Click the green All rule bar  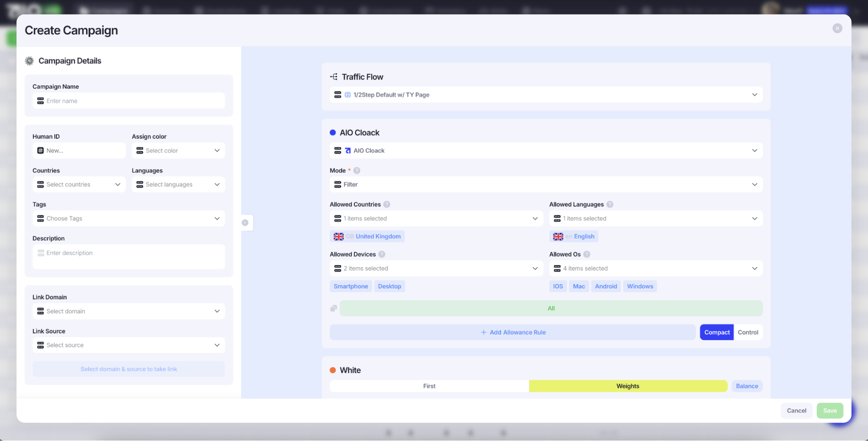pyautogui.click(x=551, y=308)
